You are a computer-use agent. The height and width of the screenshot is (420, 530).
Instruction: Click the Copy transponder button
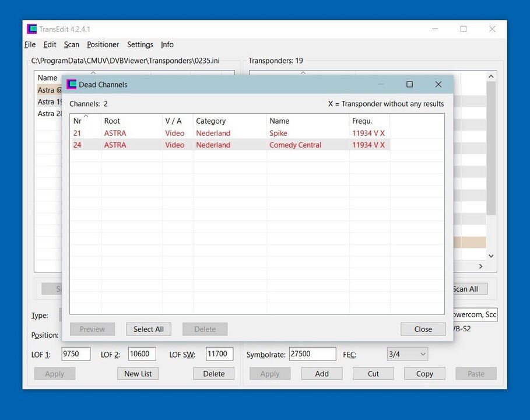coord(424,374)
